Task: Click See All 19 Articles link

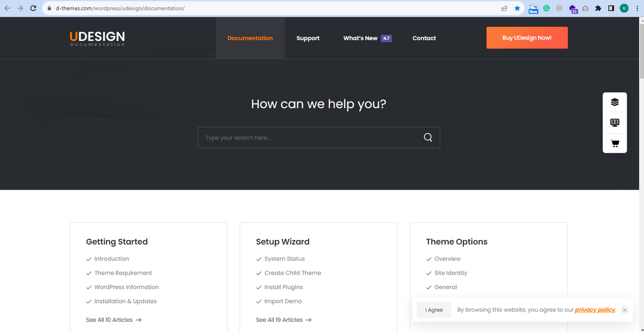Action: 284,320
